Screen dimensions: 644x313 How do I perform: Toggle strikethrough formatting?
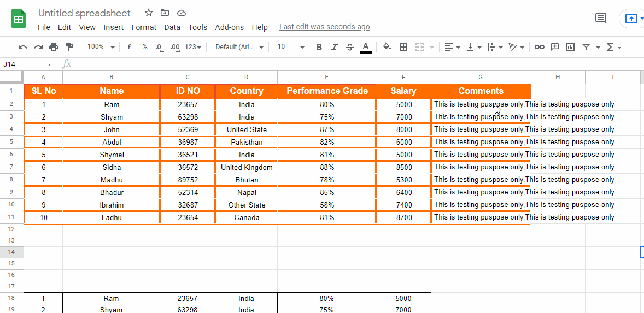pos(349,47)
